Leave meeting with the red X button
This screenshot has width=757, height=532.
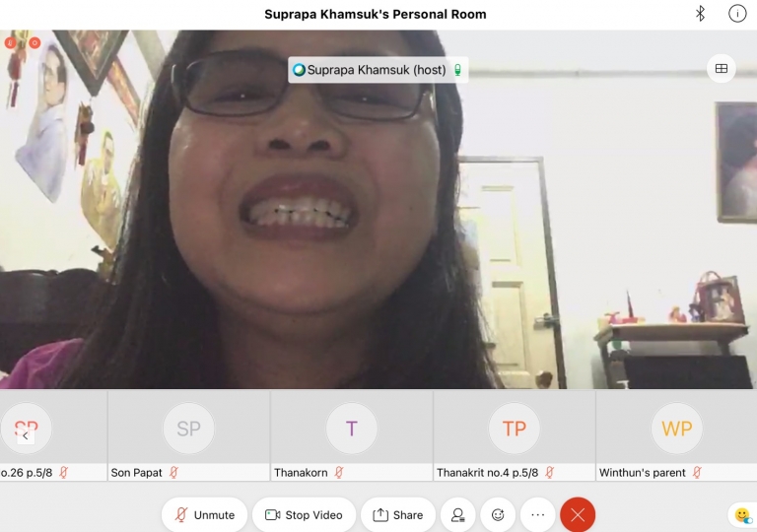coord(578,514)
